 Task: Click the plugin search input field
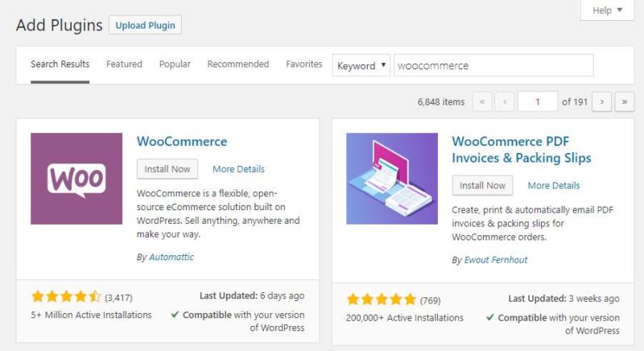pyautogui.click(x=493, y=66)
